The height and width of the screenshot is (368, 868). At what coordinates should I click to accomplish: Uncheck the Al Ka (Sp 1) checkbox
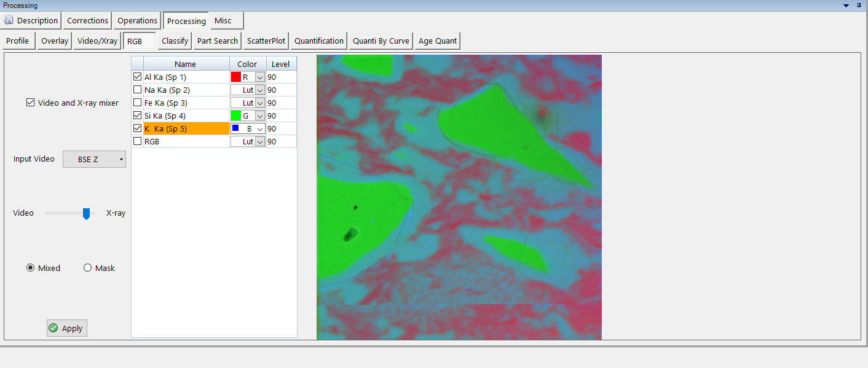coord(137,77)
